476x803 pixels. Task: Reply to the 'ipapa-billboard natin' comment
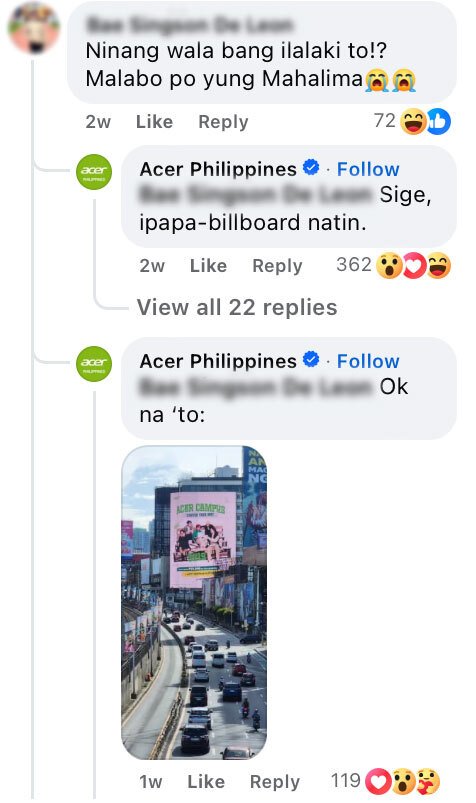277,266
